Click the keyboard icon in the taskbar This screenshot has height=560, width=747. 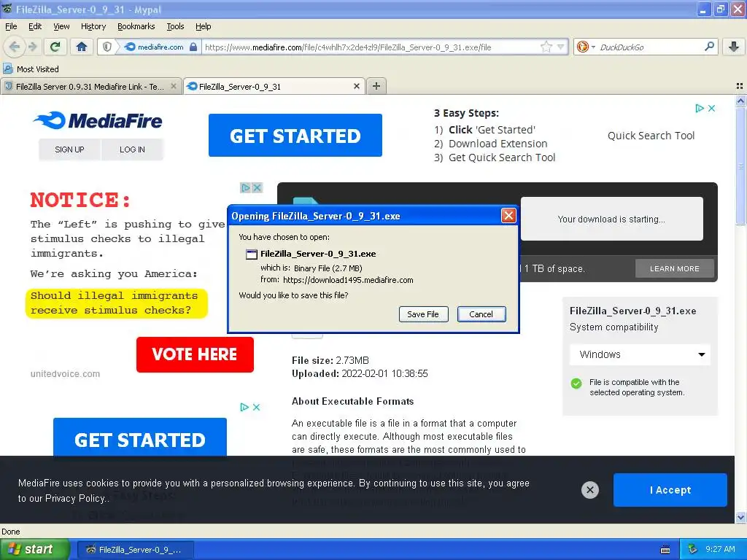click(665, 550)
